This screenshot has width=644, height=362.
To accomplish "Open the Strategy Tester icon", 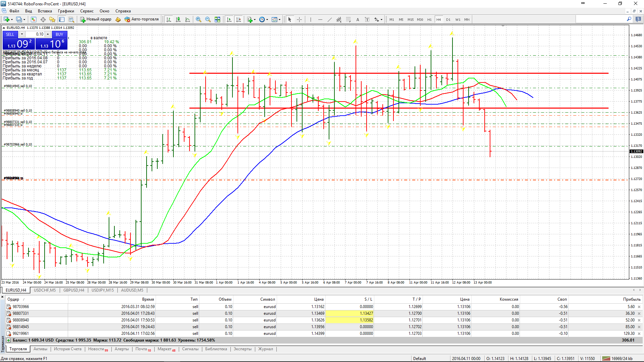I will coord(71,19).
